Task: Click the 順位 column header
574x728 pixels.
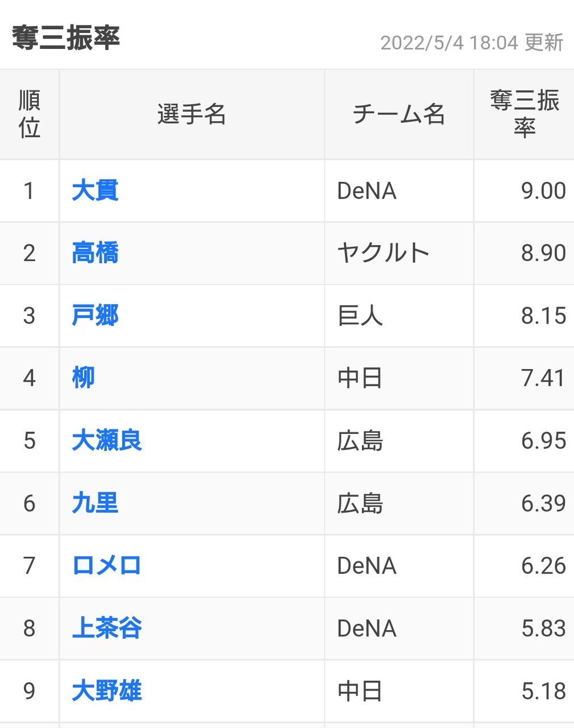Action: point(30,114)
